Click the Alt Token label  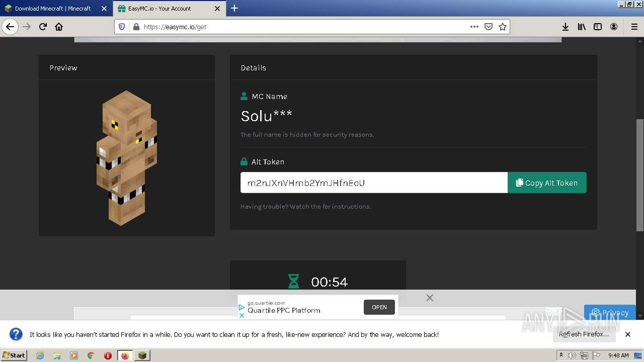[x=268, y=162]
